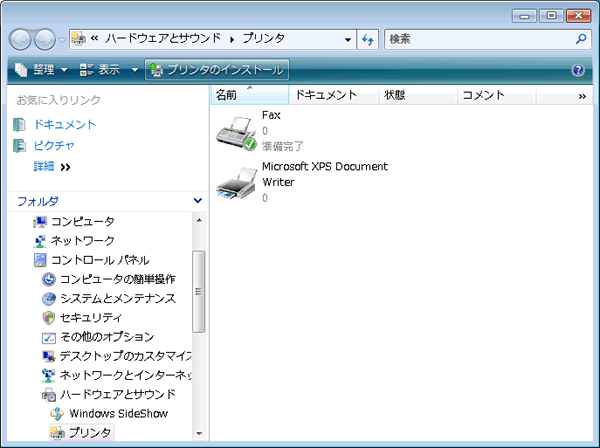600x448 pixels.
Task: Click the Fax name label
Action: click(271, 115)
